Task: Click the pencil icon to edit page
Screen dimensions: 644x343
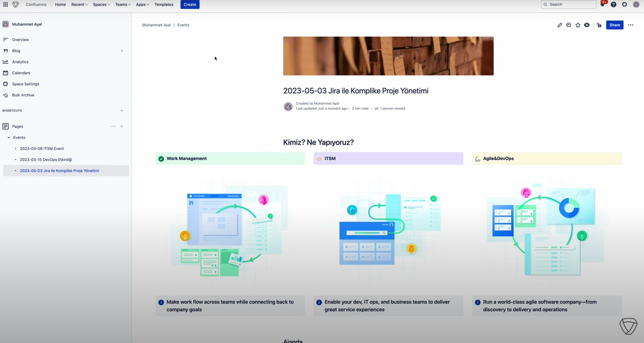Action: [x=559, y=25]
